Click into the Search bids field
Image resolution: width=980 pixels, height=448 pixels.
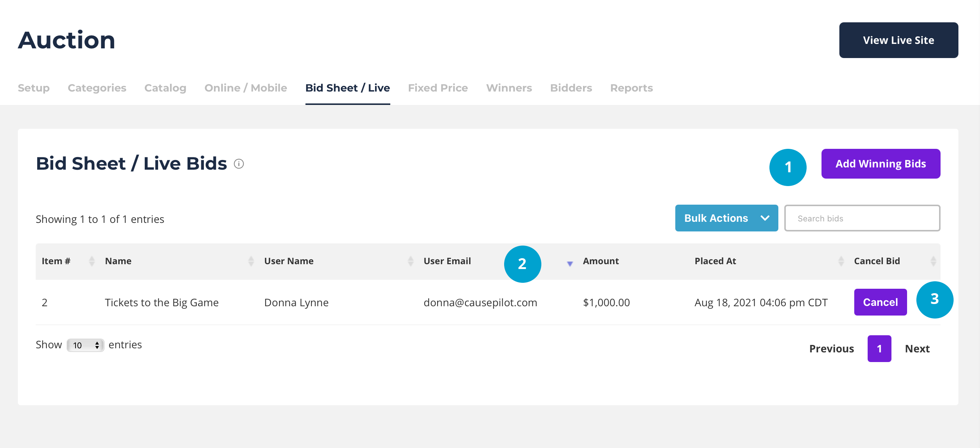tap(862, 218)
